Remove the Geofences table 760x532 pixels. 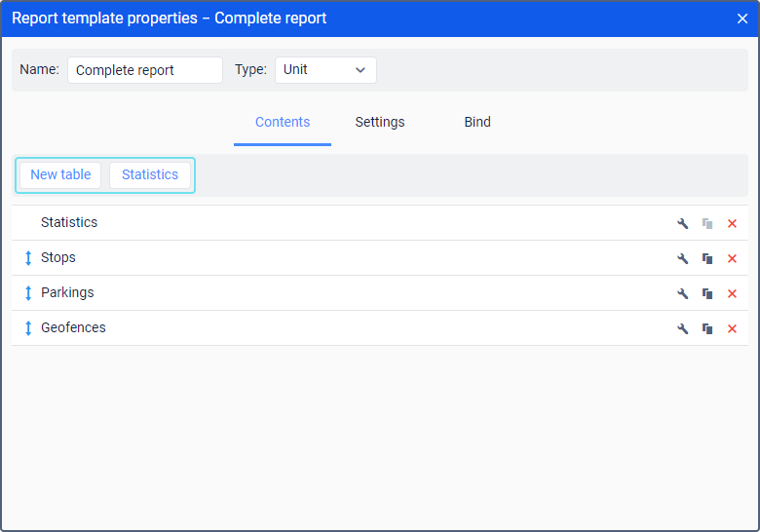732,328
